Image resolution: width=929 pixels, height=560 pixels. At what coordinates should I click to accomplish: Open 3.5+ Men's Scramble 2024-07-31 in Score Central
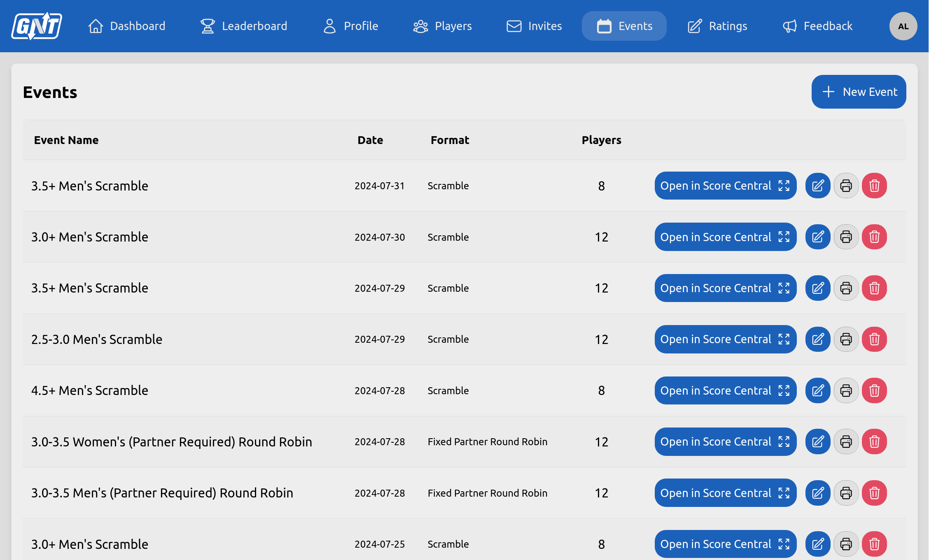click(x=726, y=186)
